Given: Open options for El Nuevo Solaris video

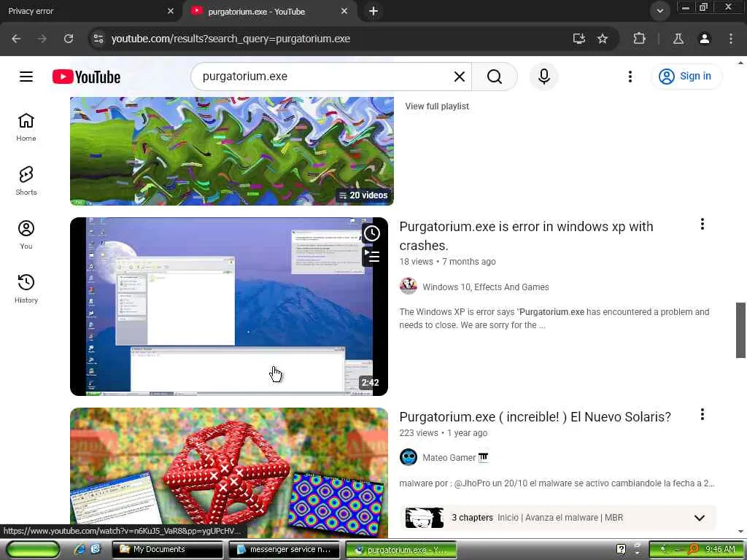Looking at the screenshot, I should click(702, 414).
